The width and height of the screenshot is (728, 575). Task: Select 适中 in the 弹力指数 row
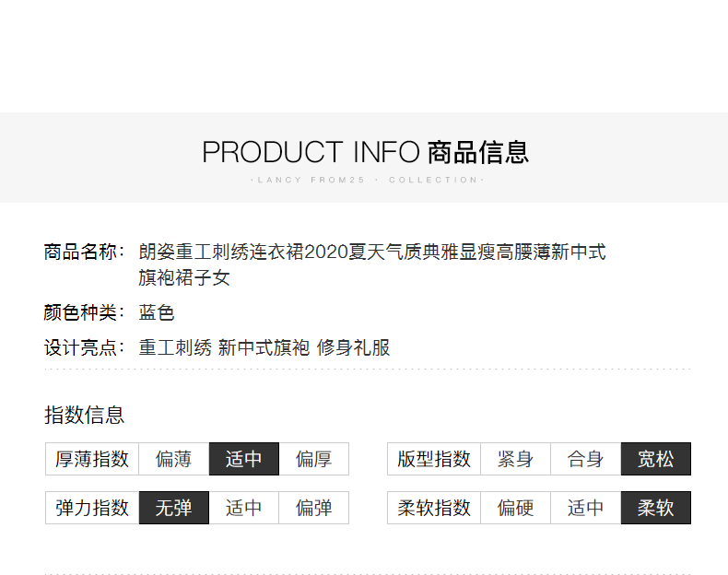244,508
